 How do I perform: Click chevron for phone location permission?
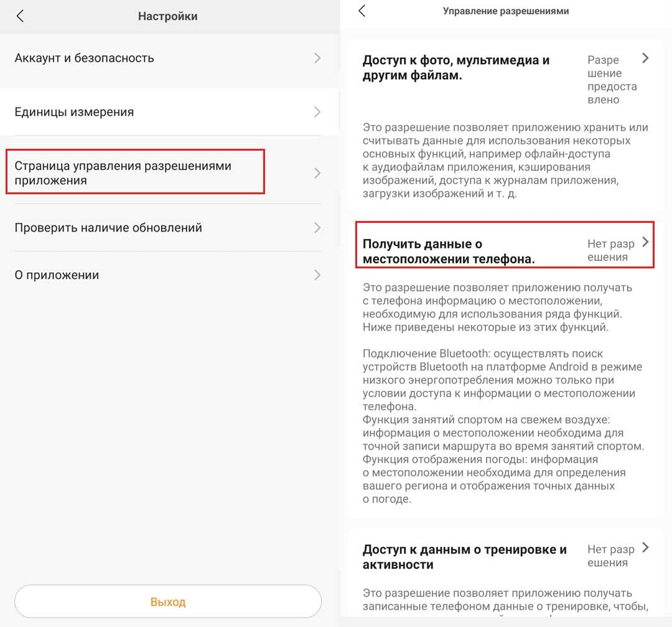point(645,242)
